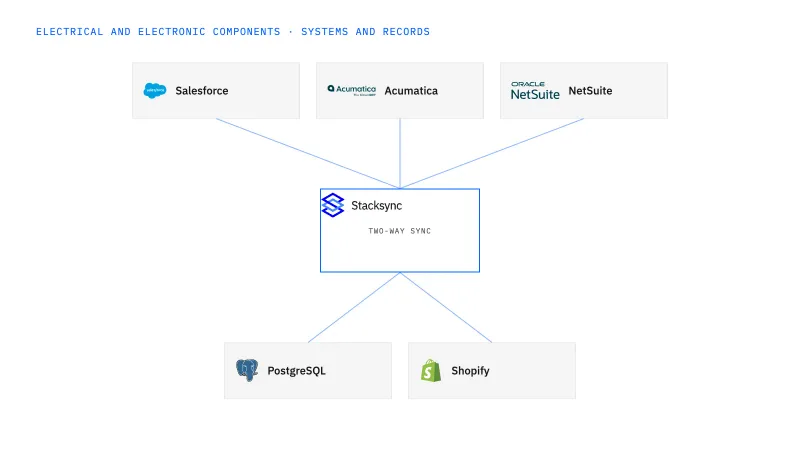The image size is (800, 450).
Task: Click the Electrical and Electronic Components heading
Action: click(x=233, y=32)
